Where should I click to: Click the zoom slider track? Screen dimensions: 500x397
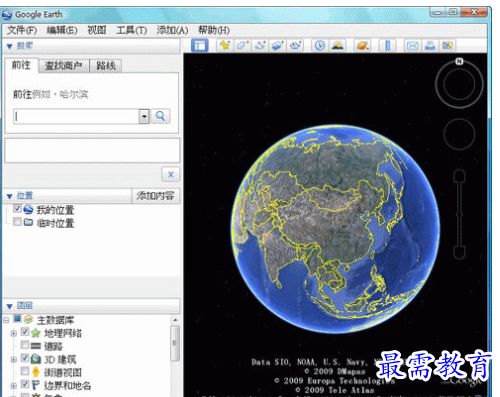click(459, 214)
